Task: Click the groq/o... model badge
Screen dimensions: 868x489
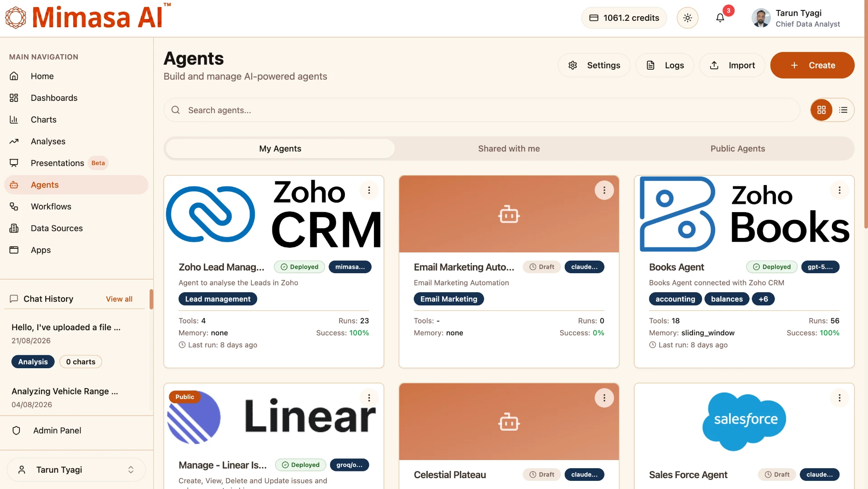Action: pos(349,465)
